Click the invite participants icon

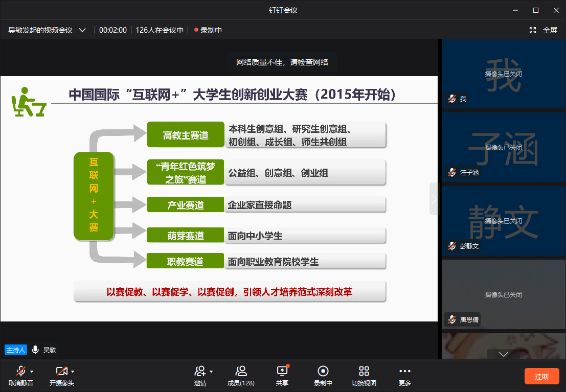coord(200,372)
